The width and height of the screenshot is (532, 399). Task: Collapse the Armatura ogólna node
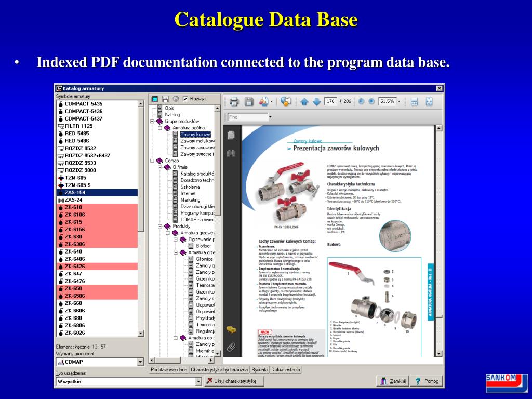tap(160, 128)
